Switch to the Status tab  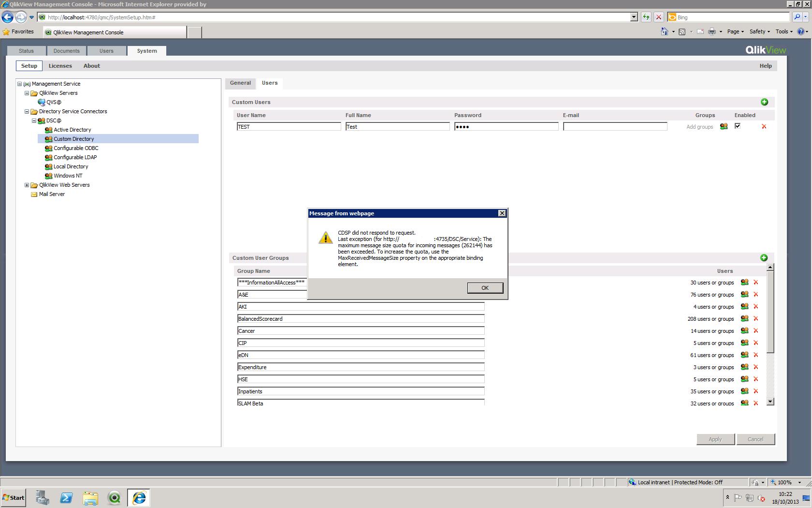(x=26, y=51)
